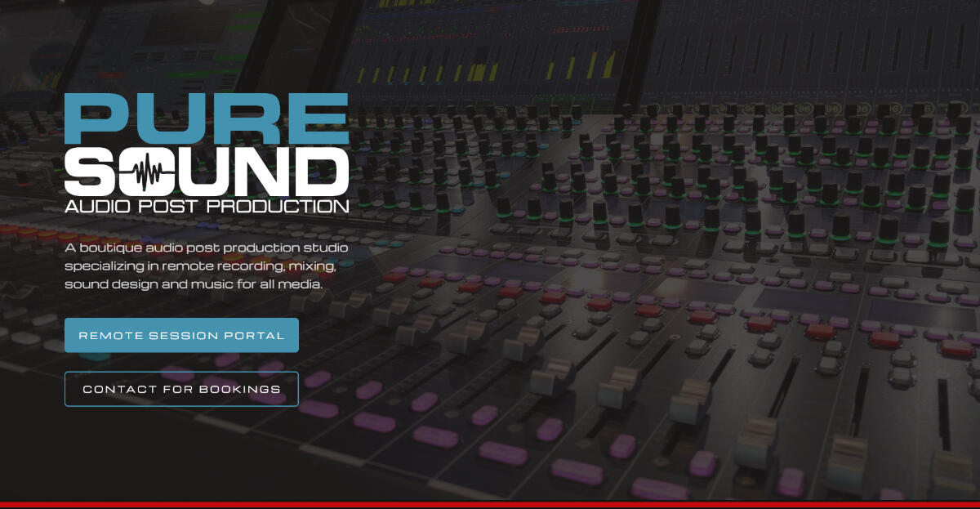Click the CONTACT FOR BOOKINGS button
This screenshot has width=980, height=509.
point(181,389)
